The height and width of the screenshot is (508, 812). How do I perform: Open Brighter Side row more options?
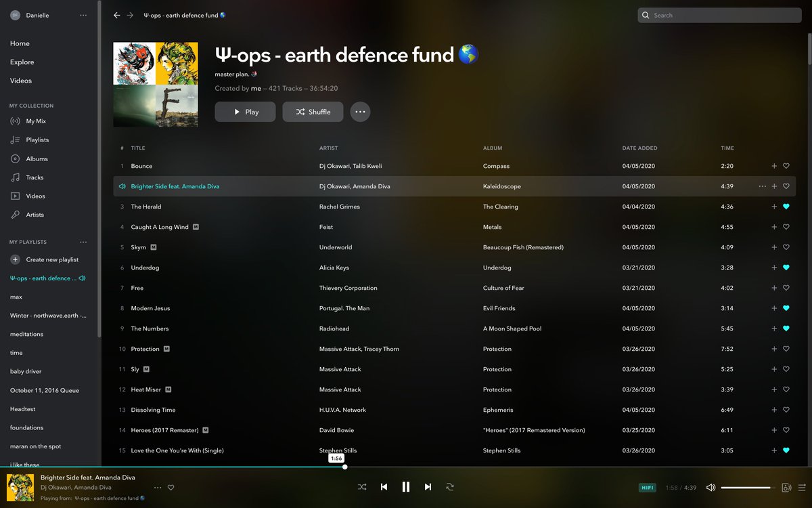(763, 186)
